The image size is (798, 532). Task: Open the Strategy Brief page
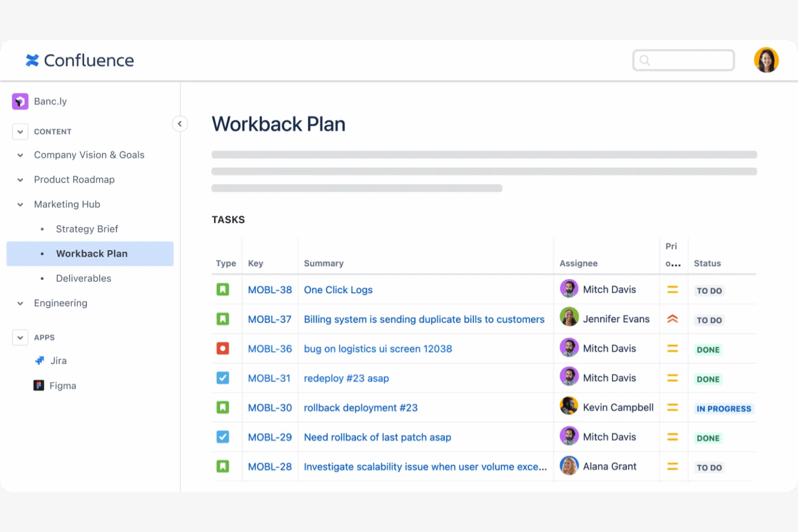click(87, 229)
